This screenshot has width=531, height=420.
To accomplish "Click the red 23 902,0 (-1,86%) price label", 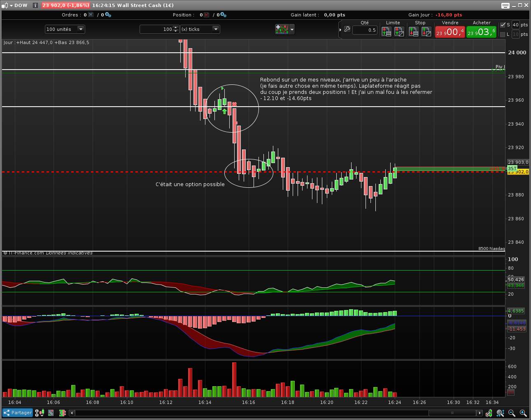I will tap(66, 5).
